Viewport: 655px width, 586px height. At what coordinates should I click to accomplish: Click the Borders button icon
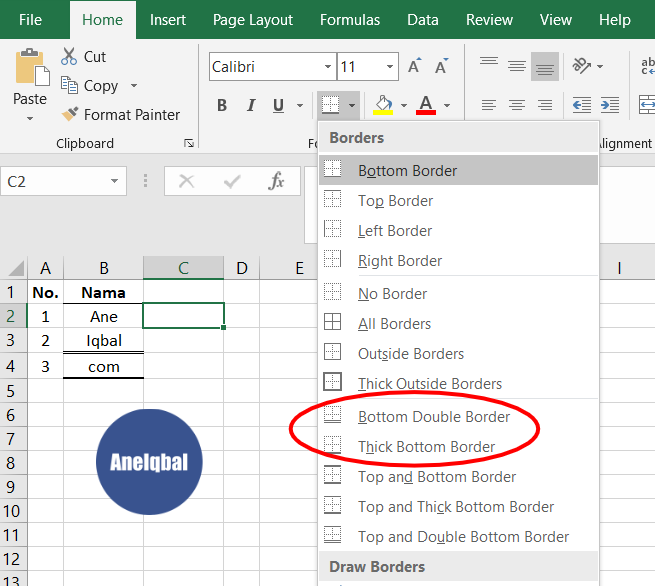point(330,105)
